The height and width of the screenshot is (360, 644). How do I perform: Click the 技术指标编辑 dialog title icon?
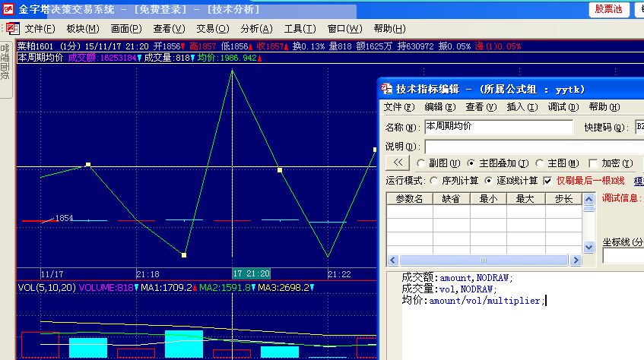[x=386, y=89]
